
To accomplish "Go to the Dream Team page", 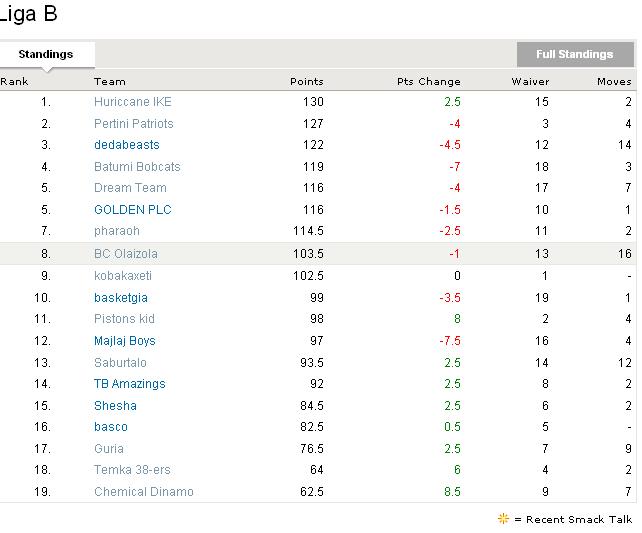I will click(x=130, y=188).
